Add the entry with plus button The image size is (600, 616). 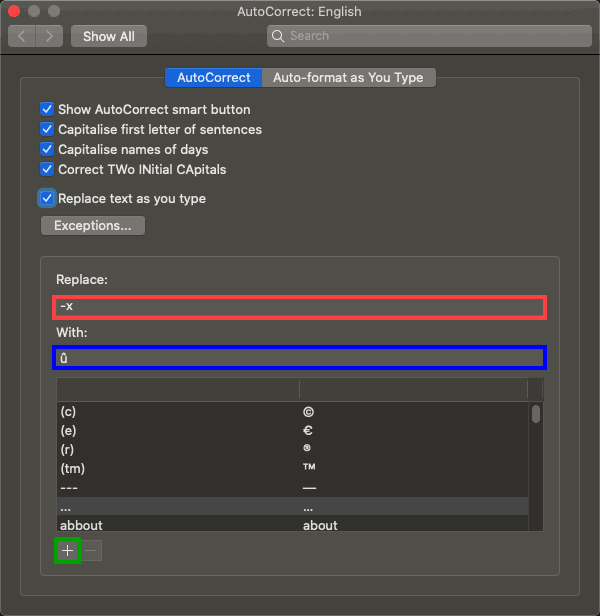click(68, 550)
